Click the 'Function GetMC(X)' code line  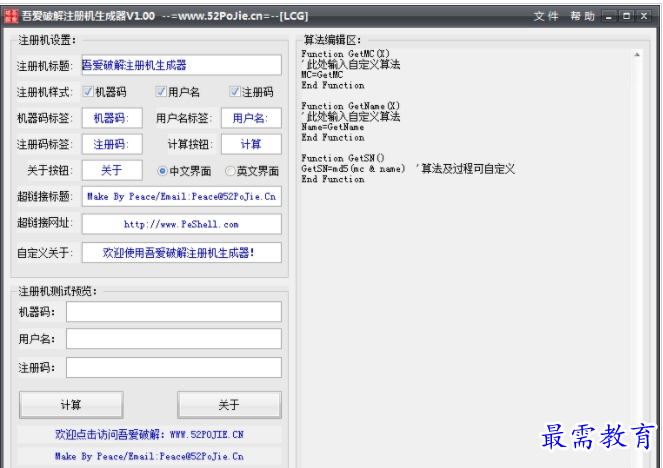click(x=345, y=54)
